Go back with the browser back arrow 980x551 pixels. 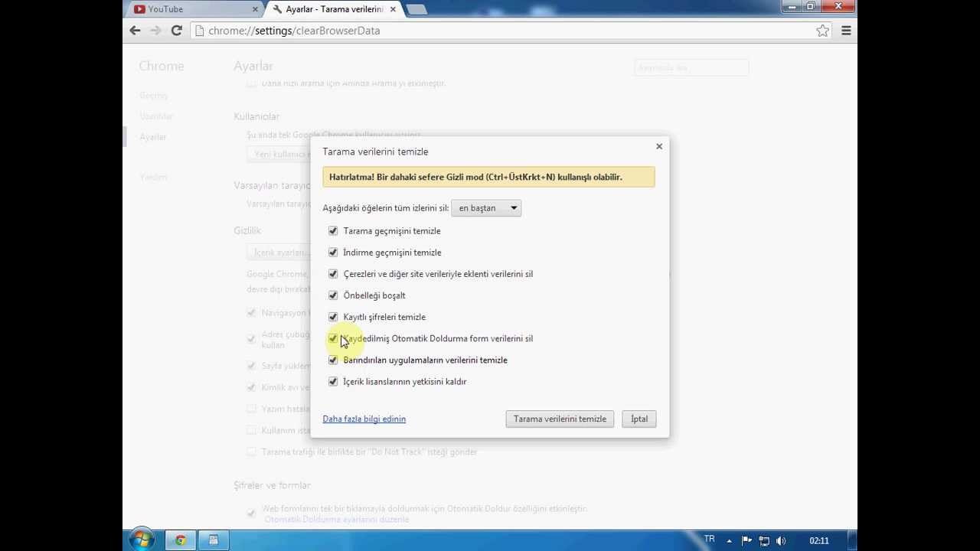coord(136,31)
